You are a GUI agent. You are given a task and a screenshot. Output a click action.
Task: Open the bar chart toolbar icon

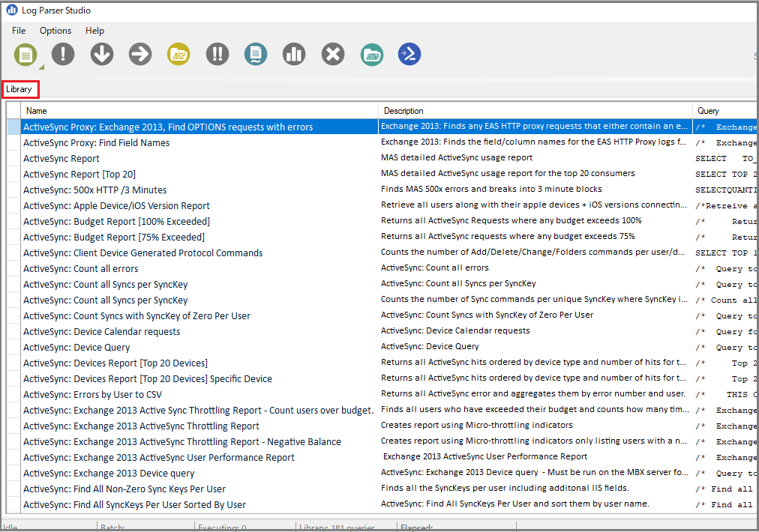coord(294,54)
